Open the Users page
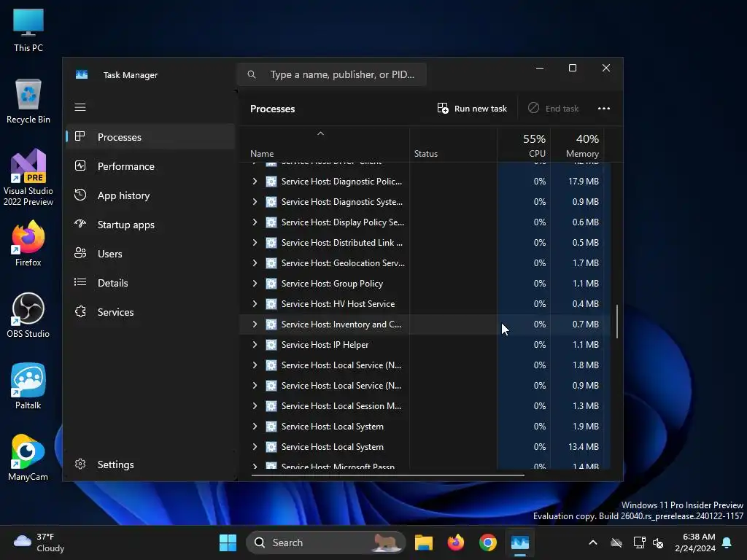 point(150,254)
